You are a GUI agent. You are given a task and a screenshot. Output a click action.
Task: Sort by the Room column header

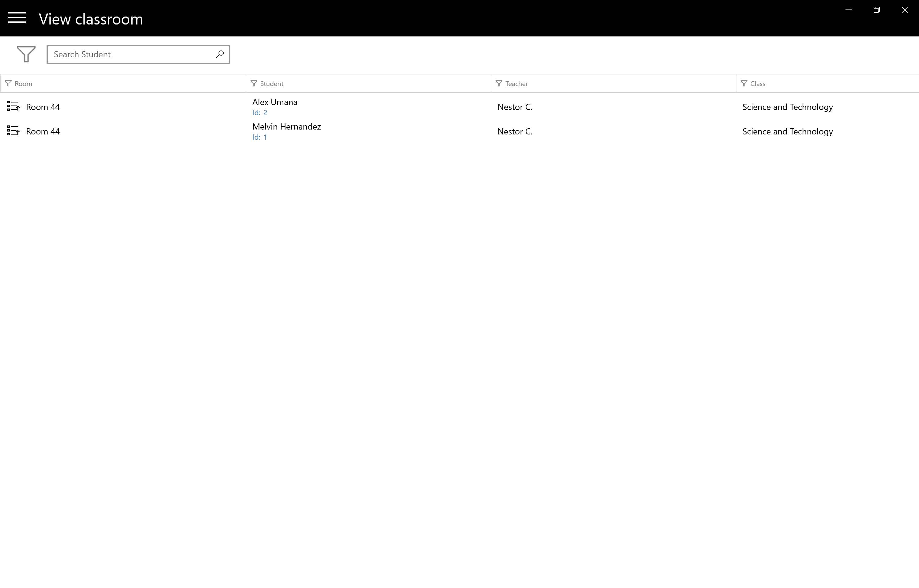24,84
